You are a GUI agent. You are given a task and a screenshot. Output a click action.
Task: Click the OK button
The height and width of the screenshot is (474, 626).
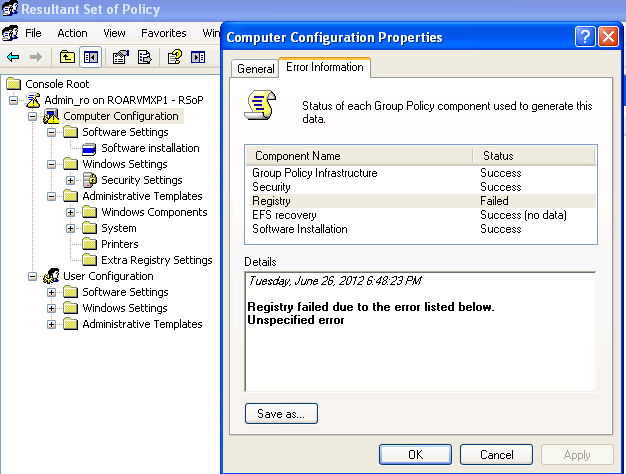point(415,454)
